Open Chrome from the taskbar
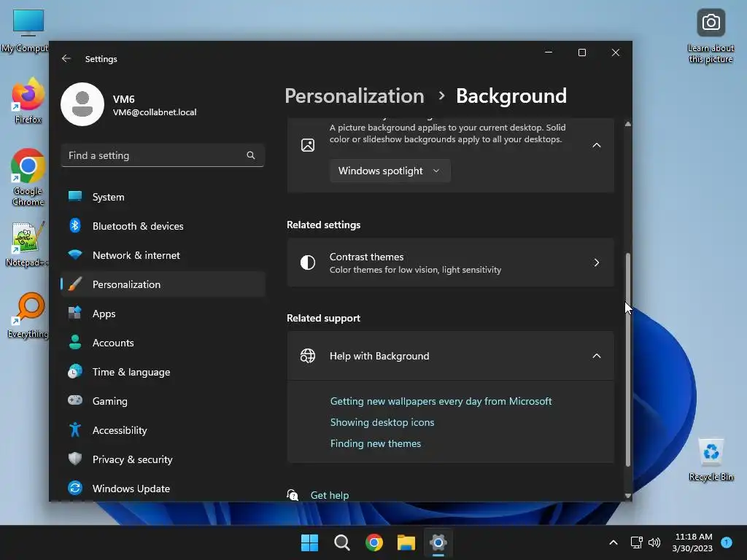Image resolution: width=747 pixels, height=560 pixels. click(x=374, y=542)
